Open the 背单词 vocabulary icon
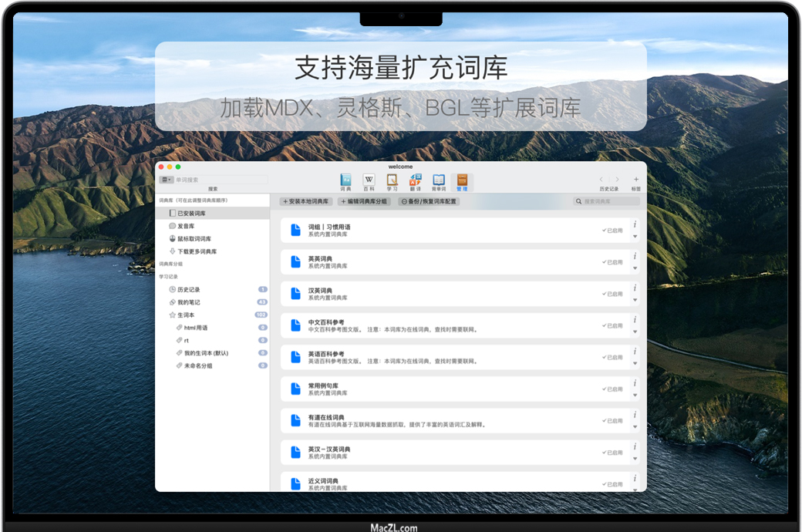Image resolution: width=802 pixels, height=532 pixels. click(x=438, y=180)
